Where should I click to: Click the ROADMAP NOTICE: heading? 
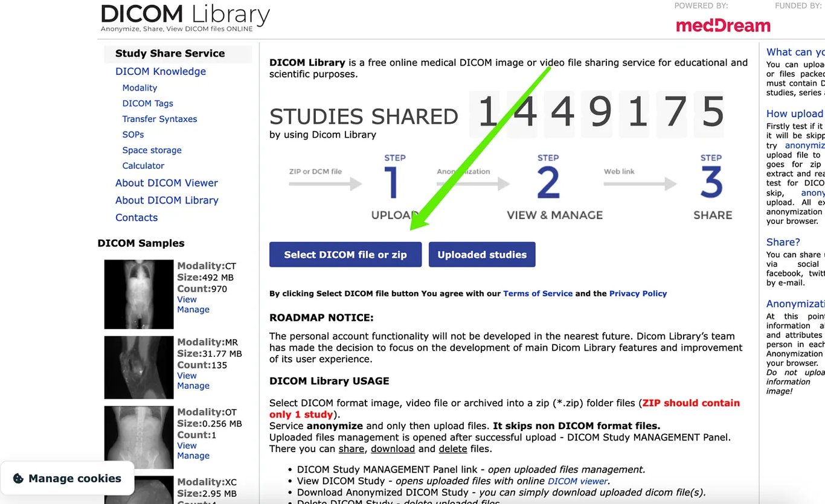point(321,318)
